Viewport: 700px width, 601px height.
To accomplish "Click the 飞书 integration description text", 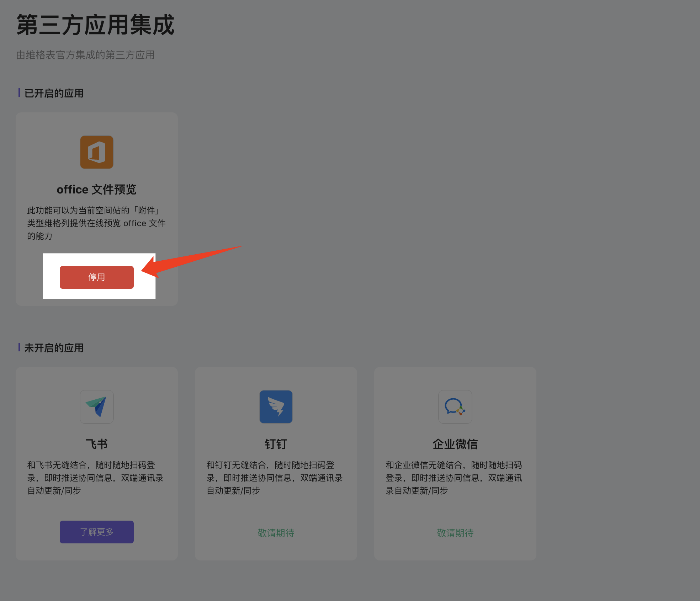I will pos(95,478).
